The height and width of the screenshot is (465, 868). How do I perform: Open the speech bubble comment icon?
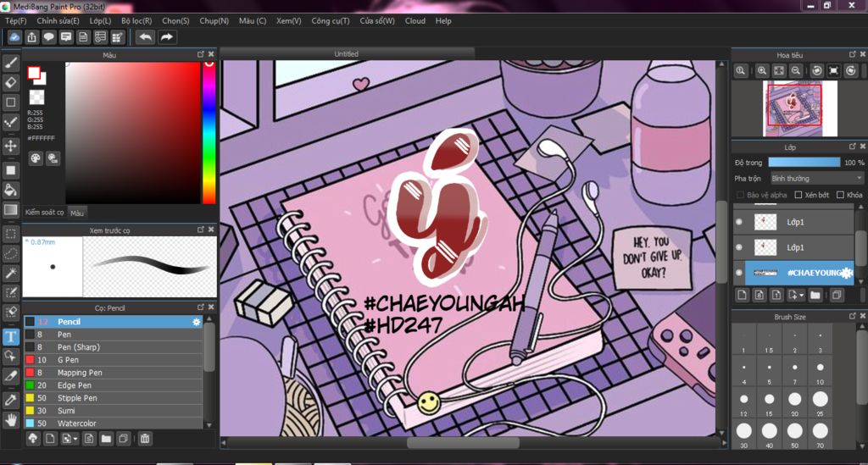[x=48, y=37]
